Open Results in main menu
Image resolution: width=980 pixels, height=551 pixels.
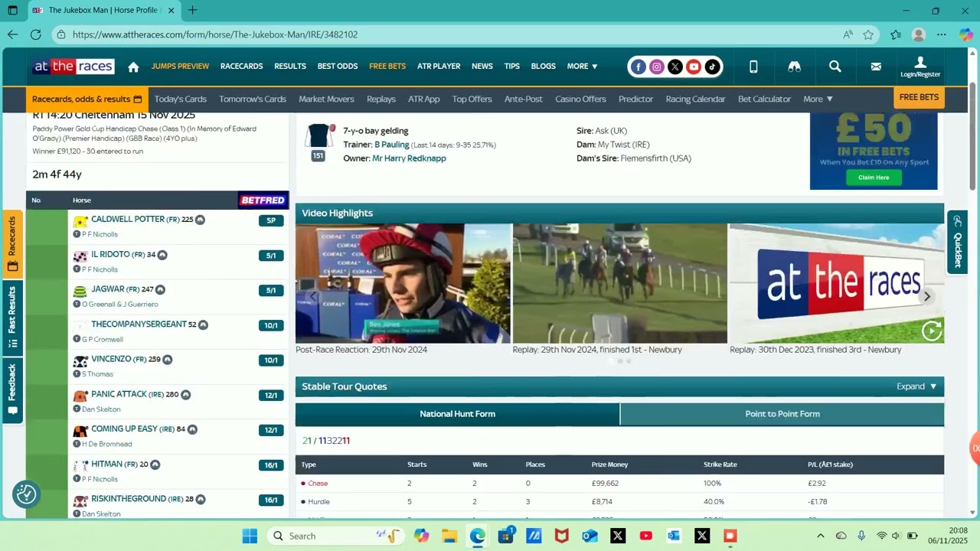(290, 67)
